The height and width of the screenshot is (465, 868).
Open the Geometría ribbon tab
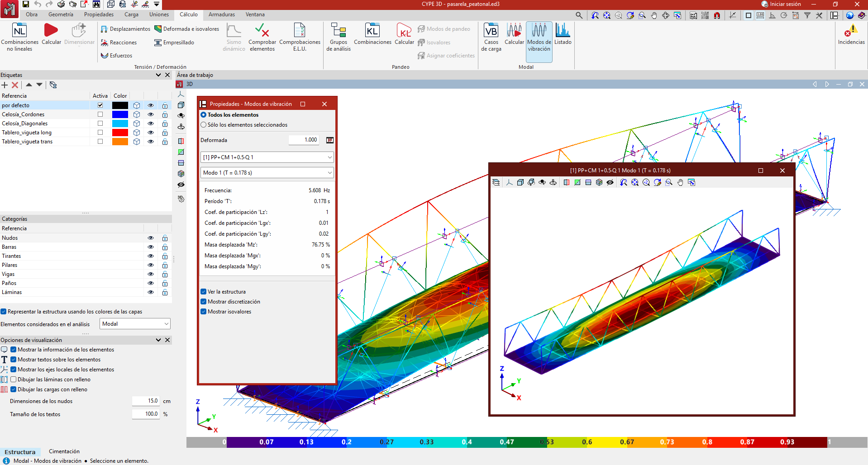pos(61,14)
